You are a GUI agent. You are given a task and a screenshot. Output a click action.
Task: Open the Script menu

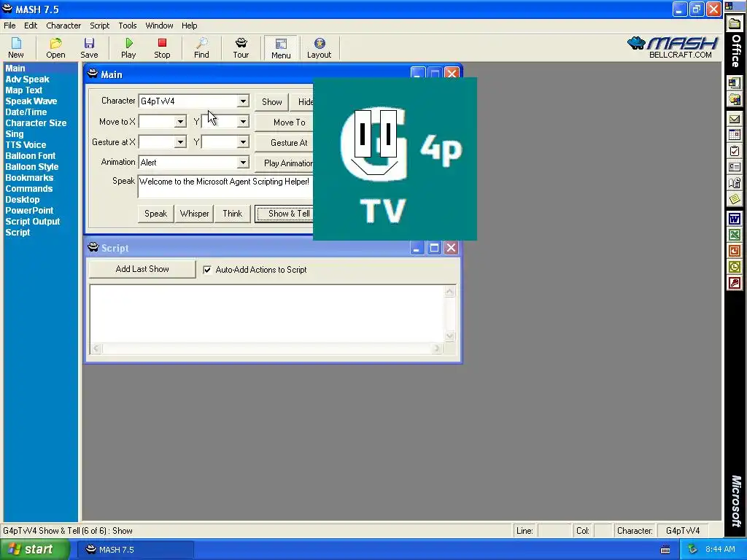(x=99, y=26)
